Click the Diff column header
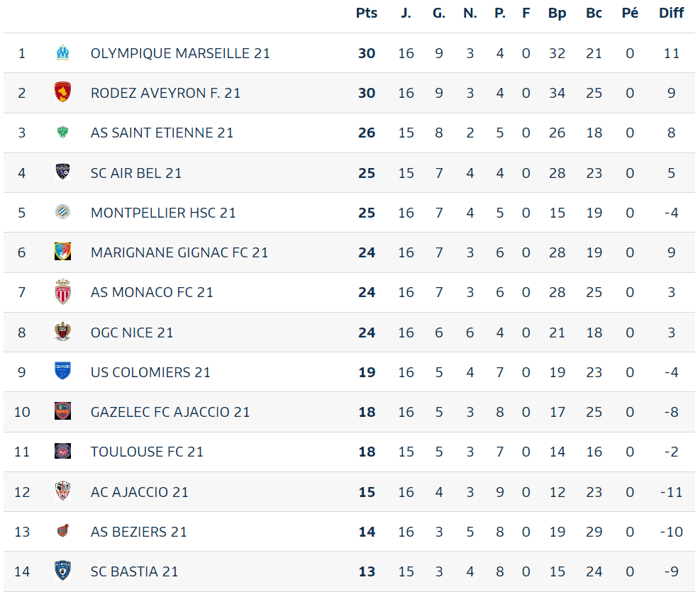 tap(672, 13)
